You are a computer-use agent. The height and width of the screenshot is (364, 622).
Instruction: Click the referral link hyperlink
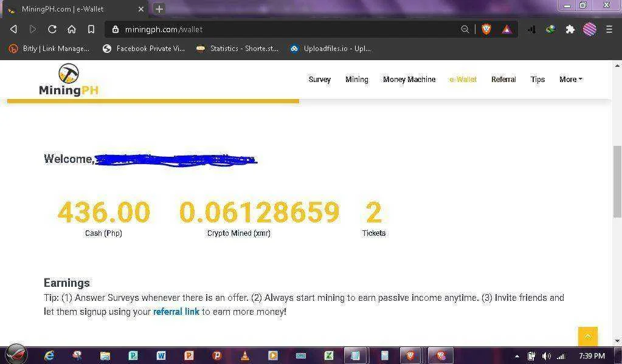[x=176, y=312]
